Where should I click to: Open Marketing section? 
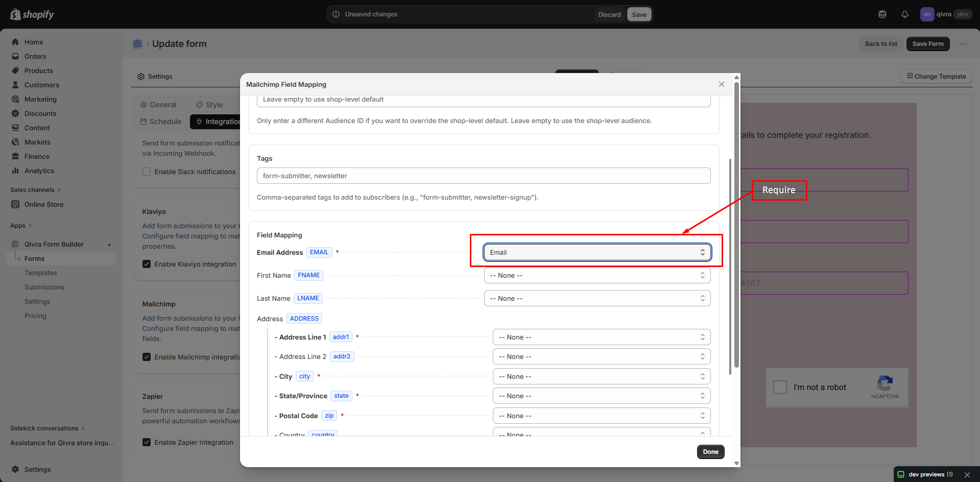click(x=40, y=99)
